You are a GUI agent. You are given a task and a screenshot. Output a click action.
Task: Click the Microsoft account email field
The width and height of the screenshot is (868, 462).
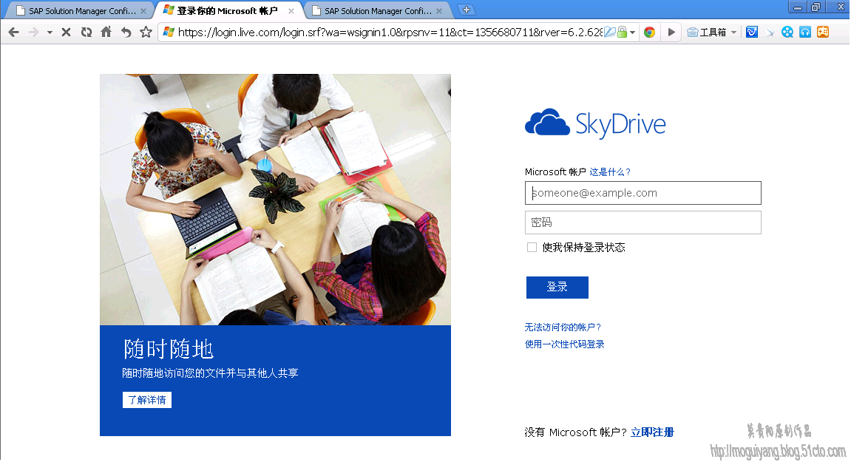(642, 193)
